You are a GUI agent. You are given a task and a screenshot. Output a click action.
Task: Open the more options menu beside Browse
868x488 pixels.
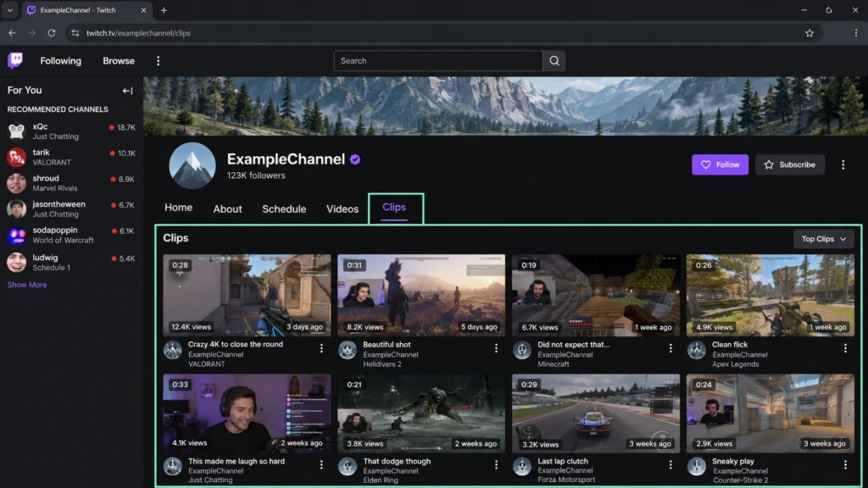click(158, 61)
